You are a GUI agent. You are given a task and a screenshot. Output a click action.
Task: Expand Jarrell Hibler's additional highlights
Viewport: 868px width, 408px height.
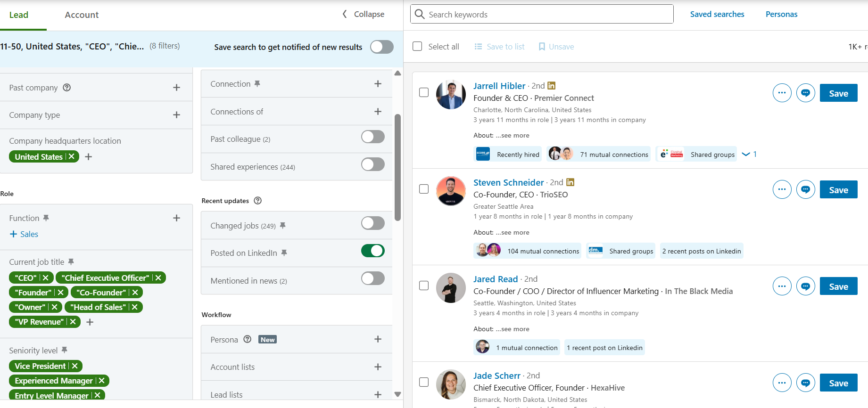[x=749, y=154]
